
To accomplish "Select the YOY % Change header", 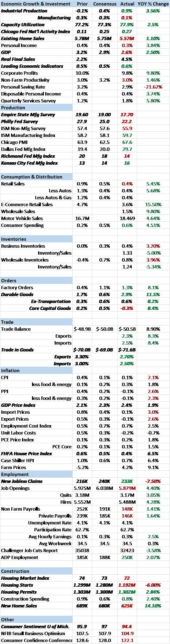I will [153, 4].
